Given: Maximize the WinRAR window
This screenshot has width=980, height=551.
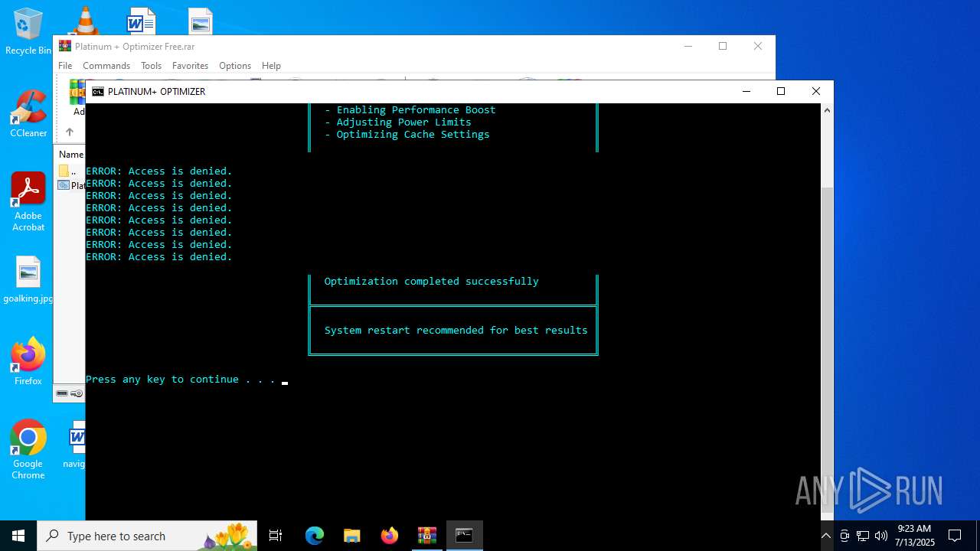Looking at the screenshot, I should (723, 47).
